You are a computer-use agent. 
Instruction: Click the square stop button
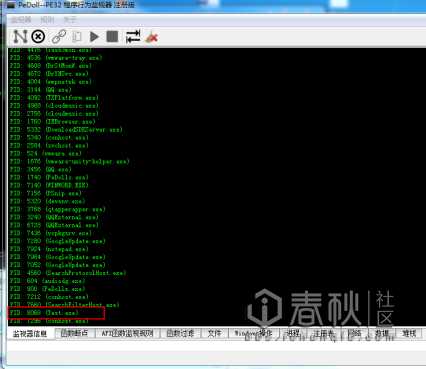point(112,36)
